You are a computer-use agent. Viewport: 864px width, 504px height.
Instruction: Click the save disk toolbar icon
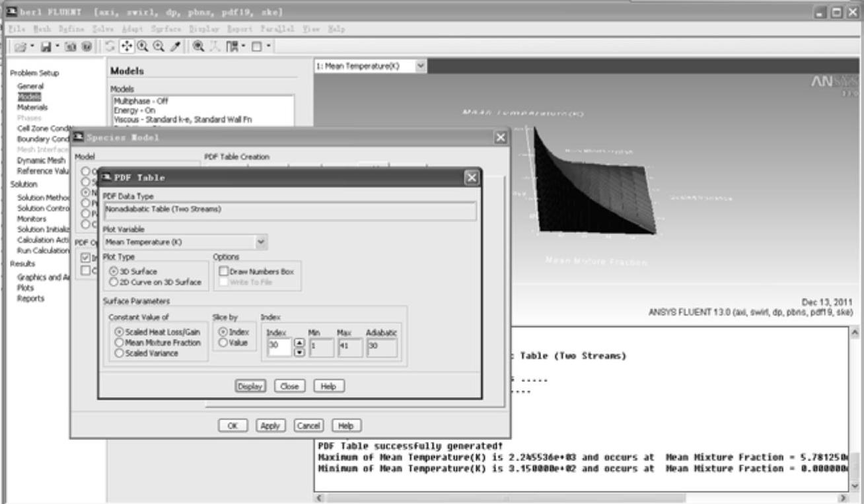tap(46, 47)
